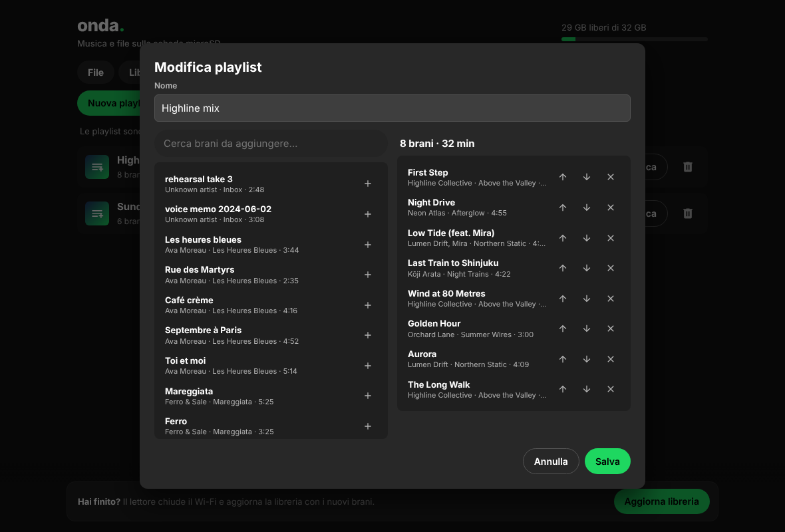Add Septembre à Paris track
This screenshot has width=785, height=532.
tap(367, 335)
